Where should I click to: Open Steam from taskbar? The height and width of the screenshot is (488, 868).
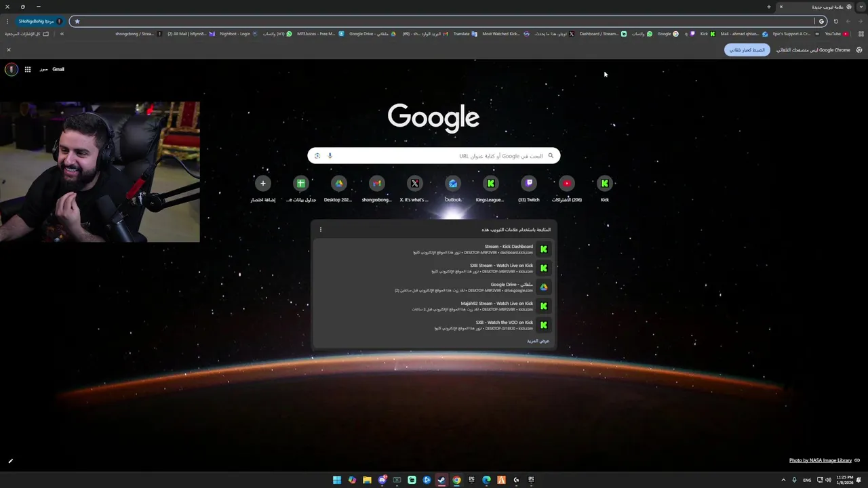click(x=441, y=480)
